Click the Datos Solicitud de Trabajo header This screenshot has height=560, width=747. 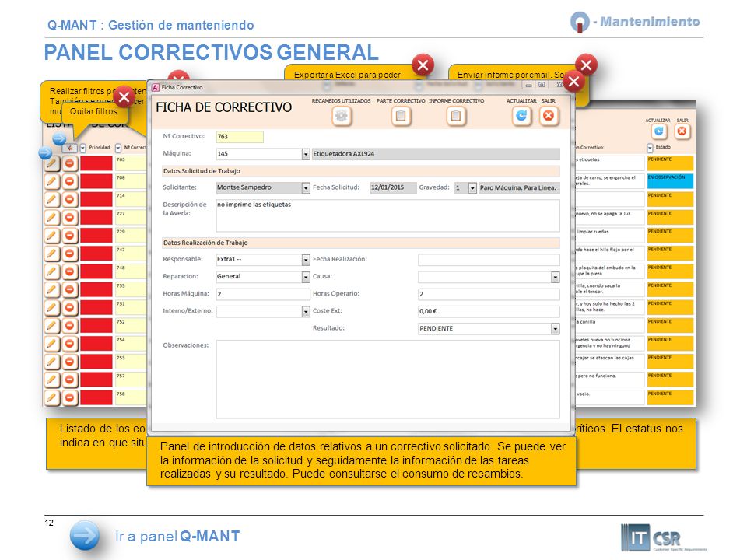coord(360,171)
